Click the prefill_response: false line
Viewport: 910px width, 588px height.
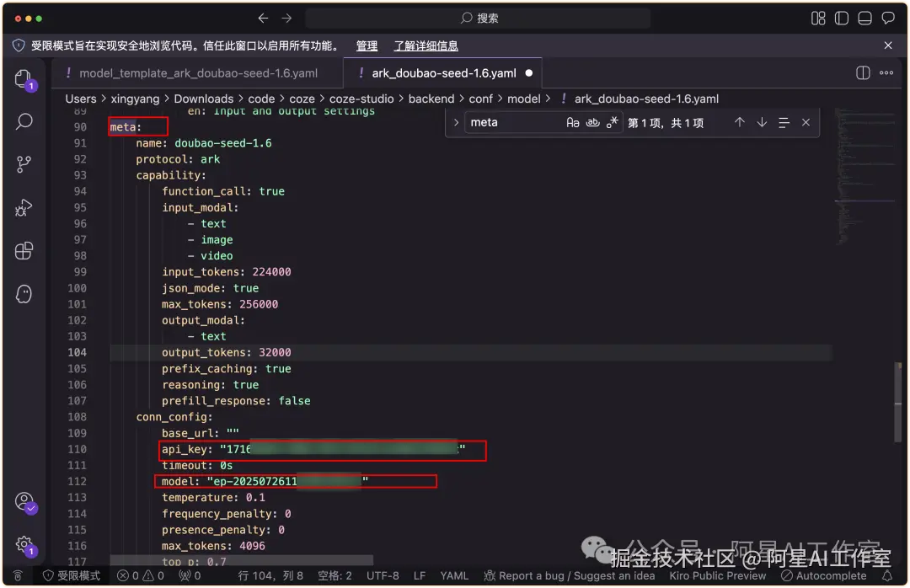(236, 400)
